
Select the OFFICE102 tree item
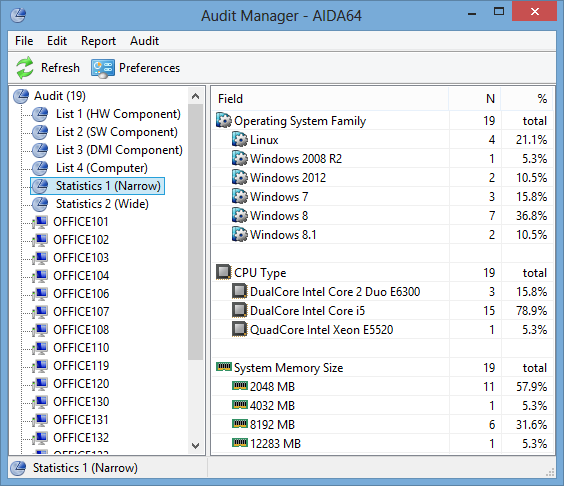tap(81, 240)
